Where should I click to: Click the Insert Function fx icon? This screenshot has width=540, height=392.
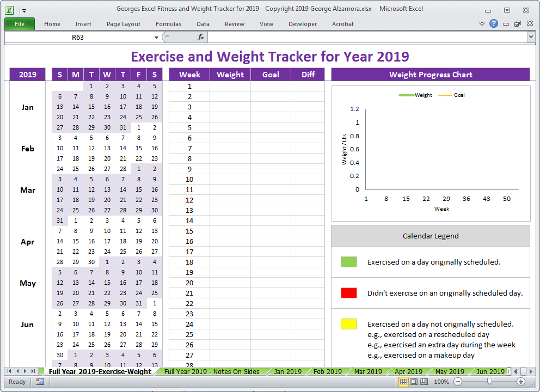pyautogui.click(x=200, y=37)
